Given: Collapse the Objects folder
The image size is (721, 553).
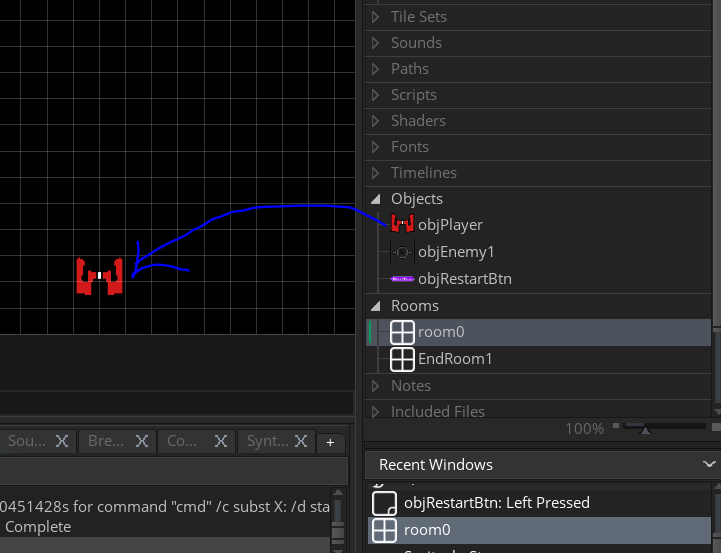Looking at the screenshot, I should pyautogui.click(x=376, y=199).
